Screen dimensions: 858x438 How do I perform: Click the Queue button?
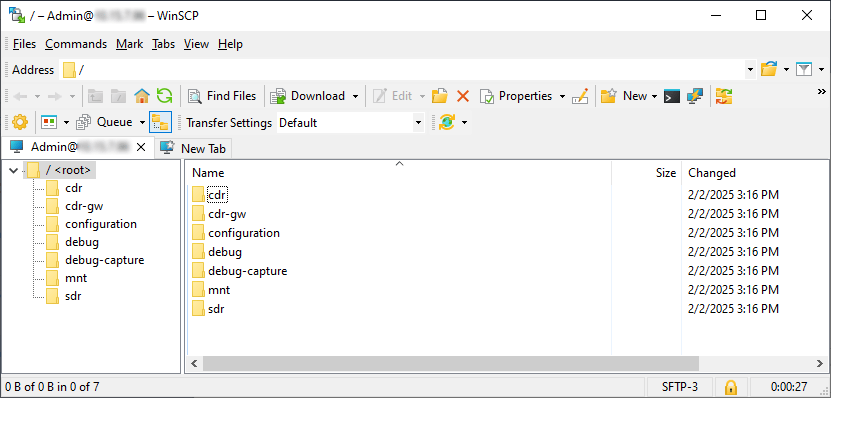106,122
